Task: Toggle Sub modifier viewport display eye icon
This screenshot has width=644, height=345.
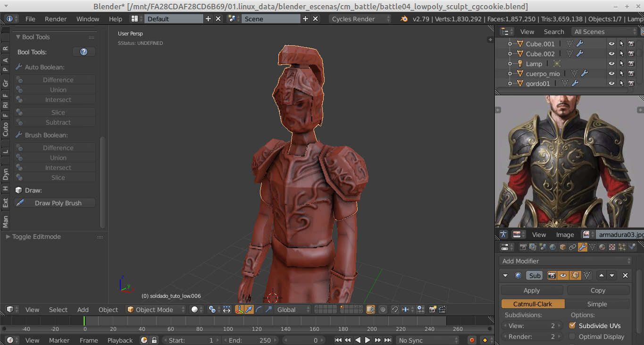Action: pos(563,276)
